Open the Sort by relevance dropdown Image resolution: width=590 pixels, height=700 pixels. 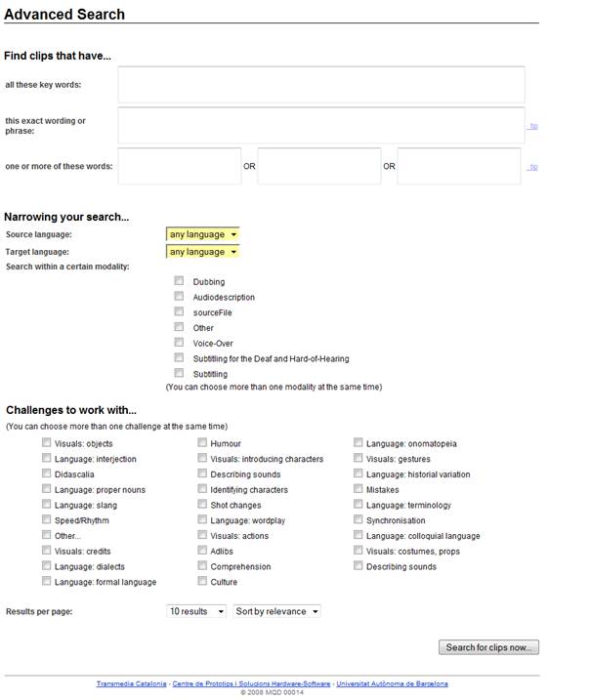pyautogui.click(x=276, y=611)
